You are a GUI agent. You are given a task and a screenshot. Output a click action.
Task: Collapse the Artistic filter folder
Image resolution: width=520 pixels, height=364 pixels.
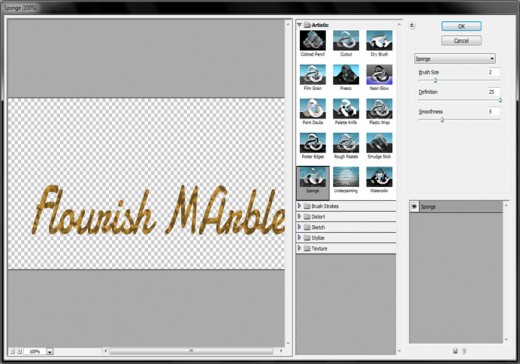tap(299, 25)
